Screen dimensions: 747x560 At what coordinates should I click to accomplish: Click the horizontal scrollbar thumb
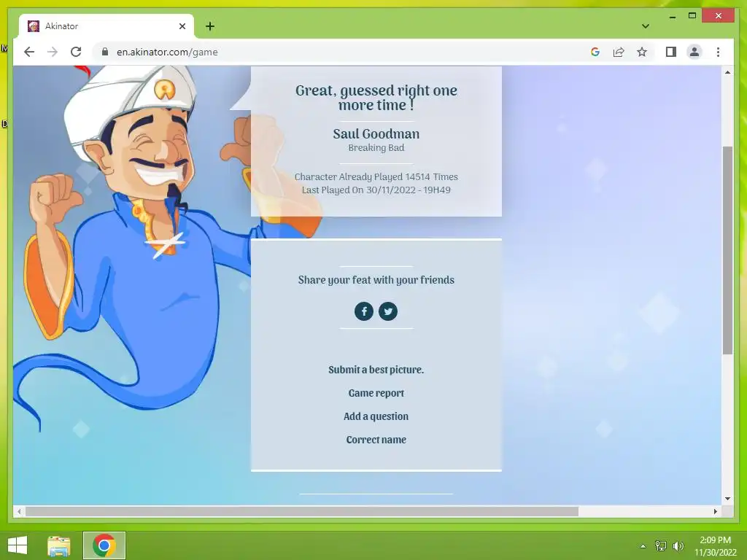coord(302,511)
